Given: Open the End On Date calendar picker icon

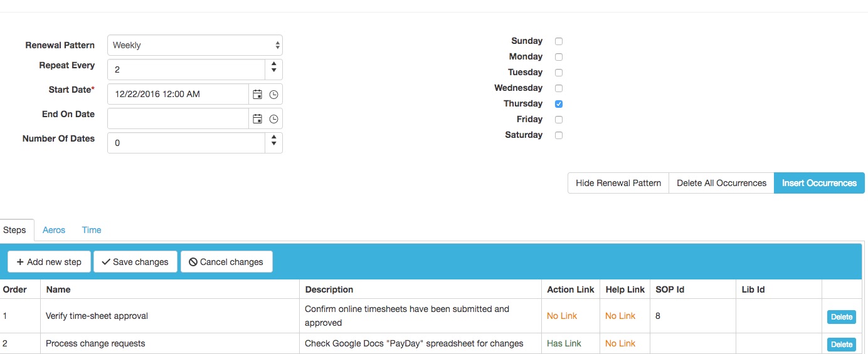Looking at the screenshot, I should pos(257,118).
